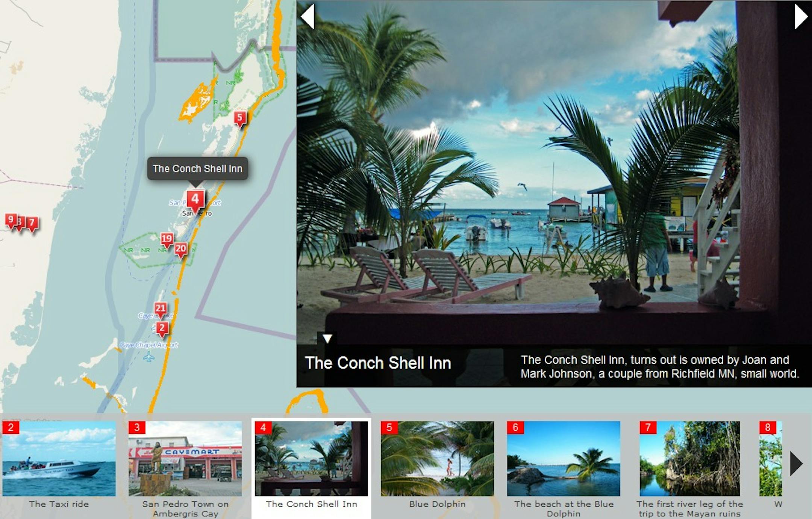Open The Taxi ride thumbnail
The image size is (812, 519).
[59, 458]
